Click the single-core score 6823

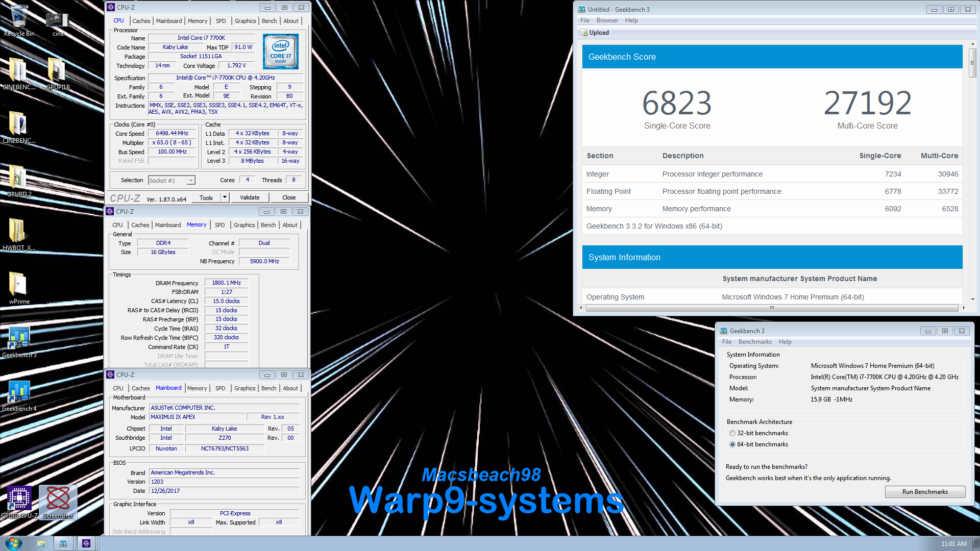click(677, 103)
